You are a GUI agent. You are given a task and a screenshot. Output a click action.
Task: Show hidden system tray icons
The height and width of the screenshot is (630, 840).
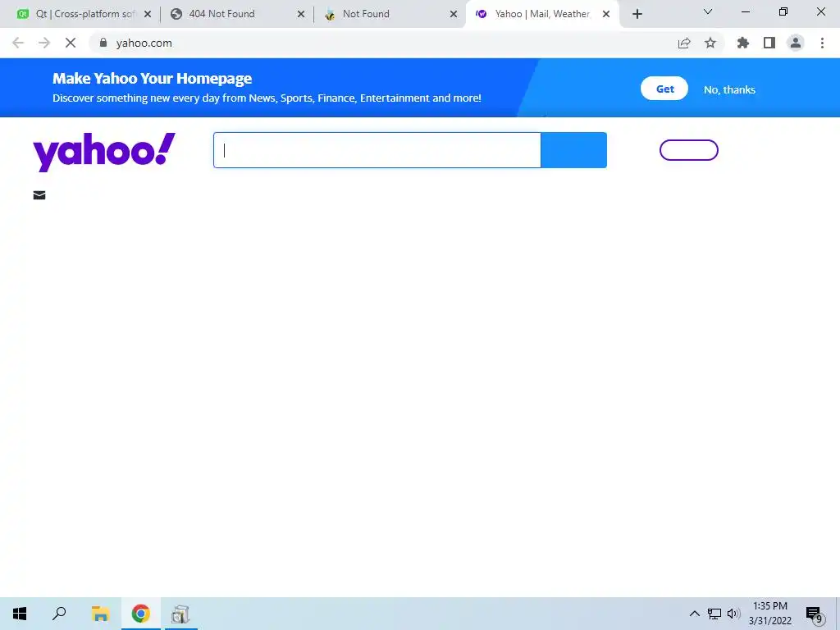click(694, 614)
